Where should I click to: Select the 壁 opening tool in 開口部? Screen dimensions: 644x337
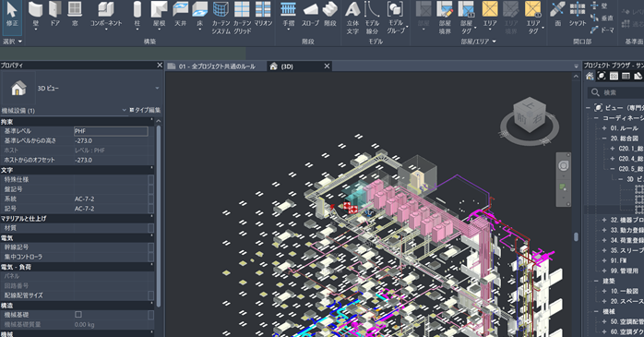click(599, 6)
